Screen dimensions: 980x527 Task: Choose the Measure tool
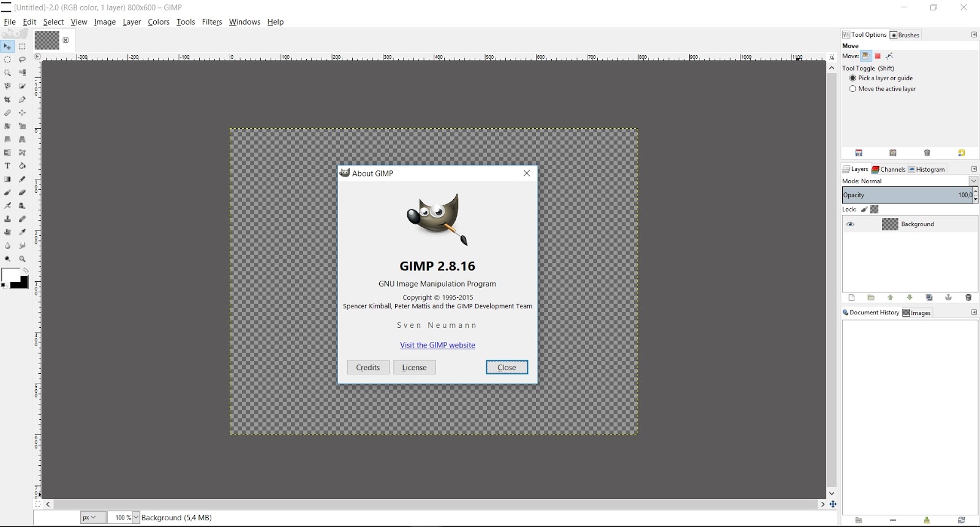click(7, 113)
